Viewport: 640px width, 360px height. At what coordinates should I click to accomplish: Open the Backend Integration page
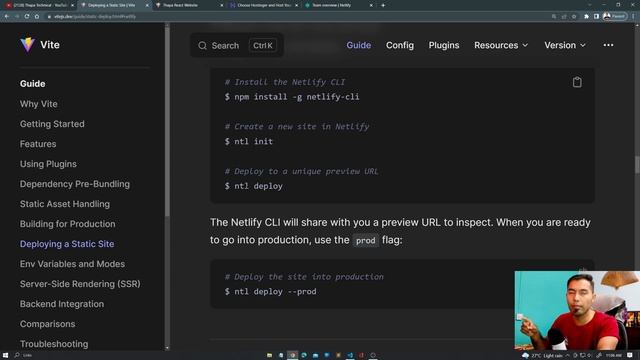click(x=62, y=304)
